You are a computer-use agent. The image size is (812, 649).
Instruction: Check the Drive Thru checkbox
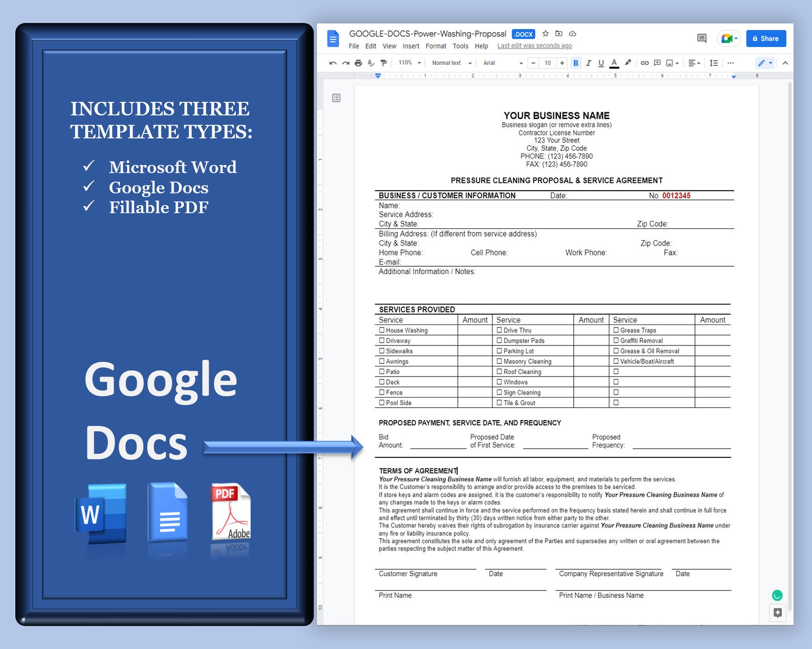[499, 330]
